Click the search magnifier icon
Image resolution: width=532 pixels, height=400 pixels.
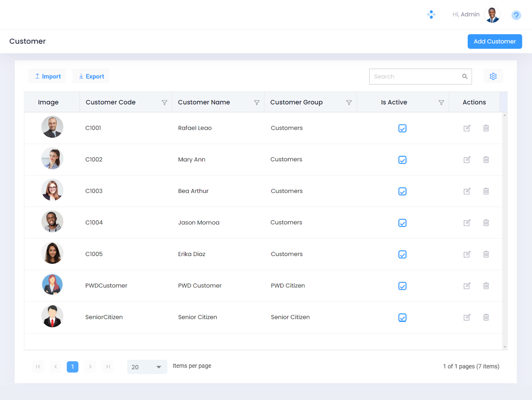click(x=465, y=76)
